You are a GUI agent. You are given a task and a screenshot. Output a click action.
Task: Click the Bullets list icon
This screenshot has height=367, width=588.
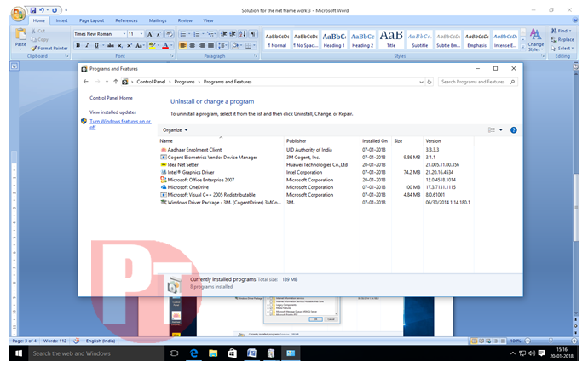click(x=183, y=34)
